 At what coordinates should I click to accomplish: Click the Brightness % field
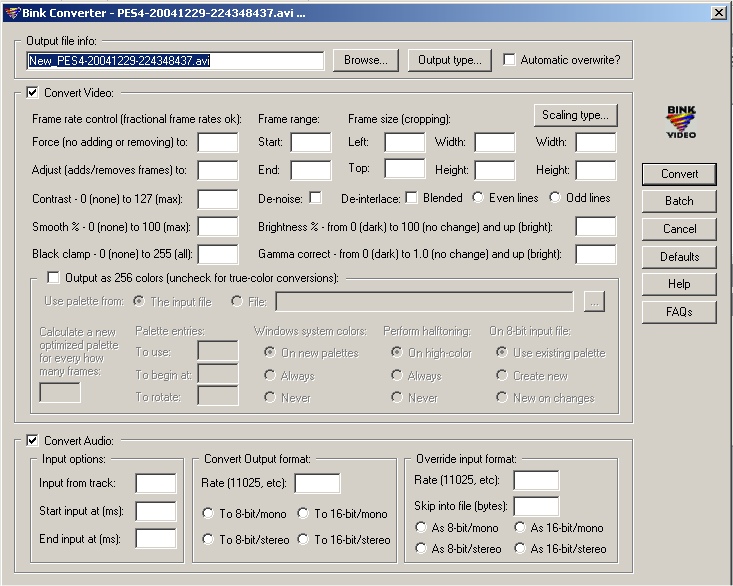click(596, 227)
